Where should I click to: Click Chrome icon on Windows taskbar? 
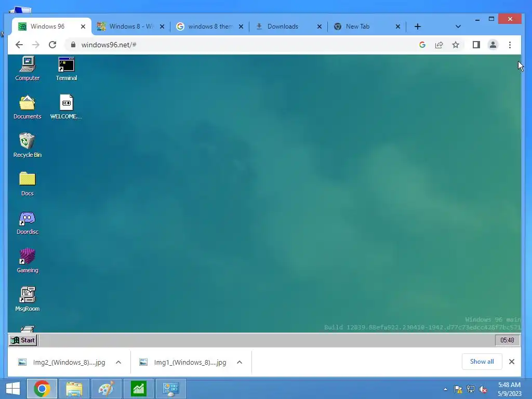pyautogui.click(x=42, y=389)
